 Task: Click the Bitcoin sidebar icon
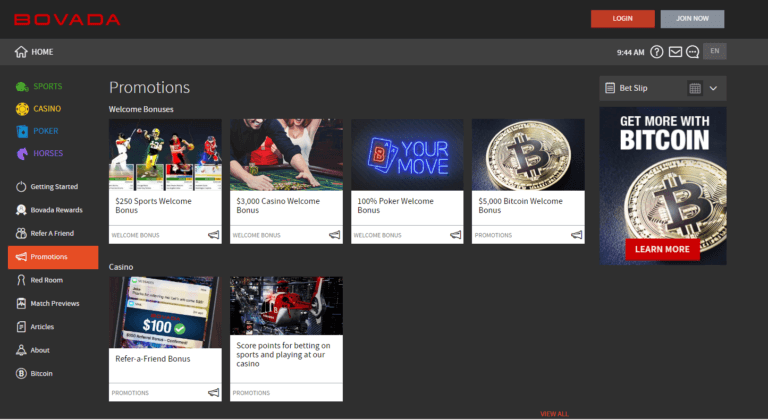21,373
